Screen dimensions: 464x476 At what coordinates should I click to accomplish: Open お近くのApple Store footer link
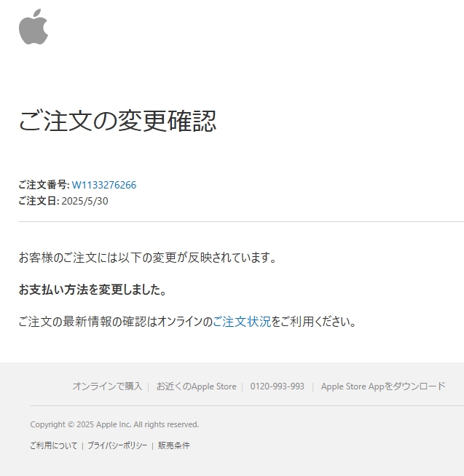click(x=196, y=386)
